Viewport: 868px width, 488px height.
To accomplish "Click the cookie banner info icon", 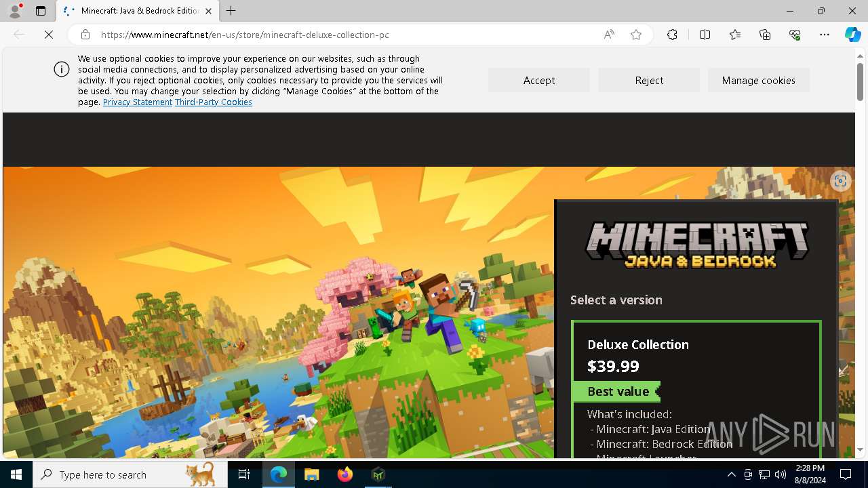I will (62, 69).
